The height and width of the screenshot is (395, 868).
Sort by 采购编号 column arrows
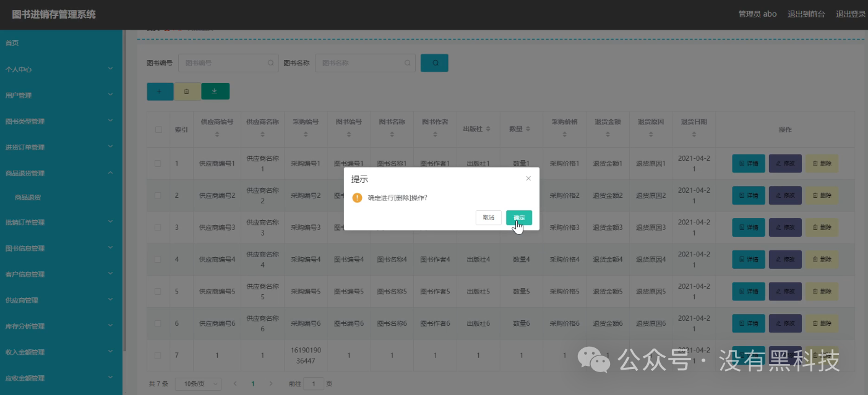click(306, 134)
